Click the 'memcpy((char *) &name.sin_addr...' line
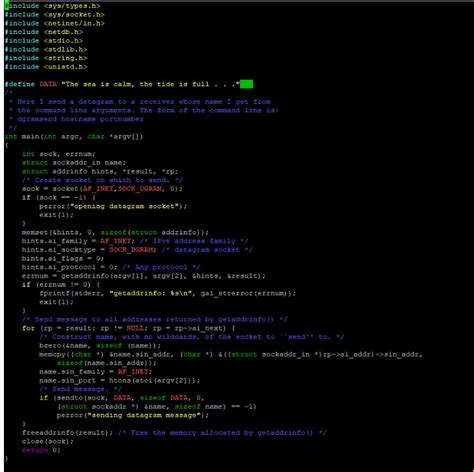Viewport: 474px width, 472px height. pyautogui.click(x=231, y=354)
